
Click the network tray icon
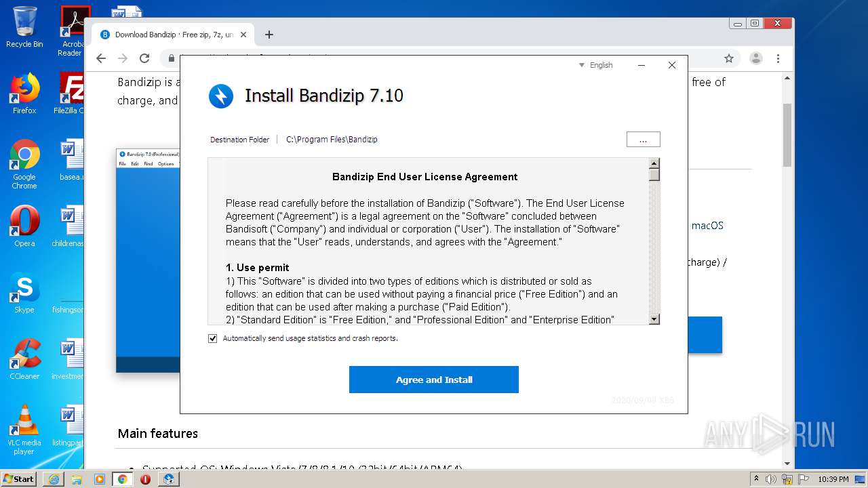pos(787,479)
